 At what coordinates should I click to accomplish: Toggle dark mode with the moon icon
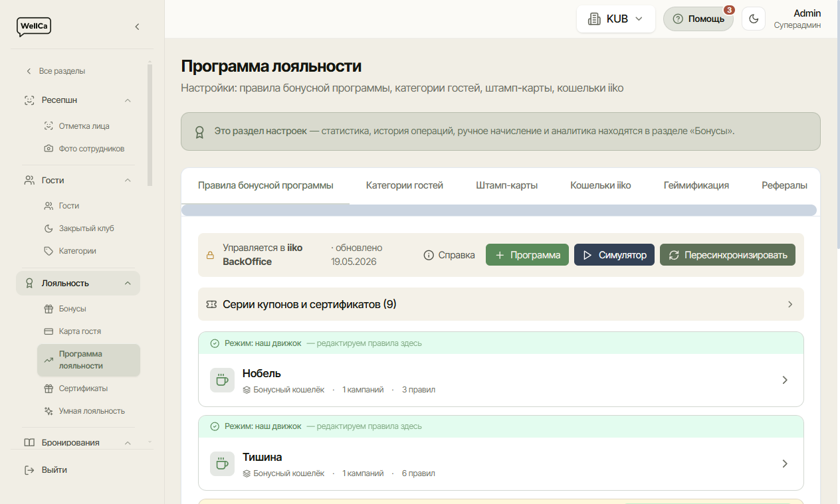point(754,19)
